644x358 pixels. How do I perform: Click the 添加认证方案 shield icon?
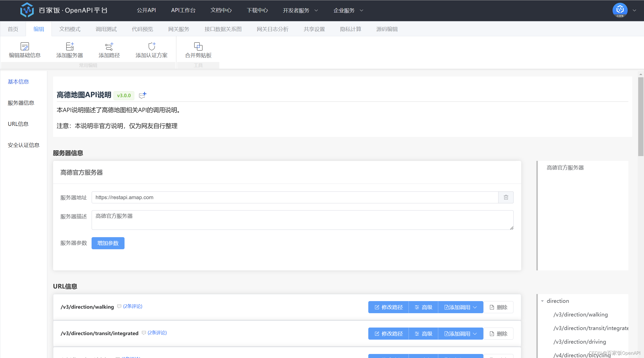(152, 46)
